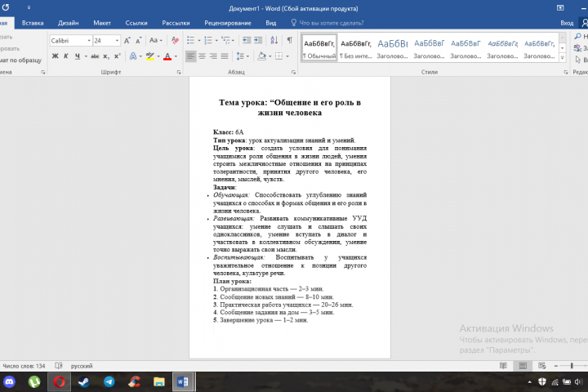Screen dimensions: 588x392
Task: Open the font name dropdown
Action: 89,41
